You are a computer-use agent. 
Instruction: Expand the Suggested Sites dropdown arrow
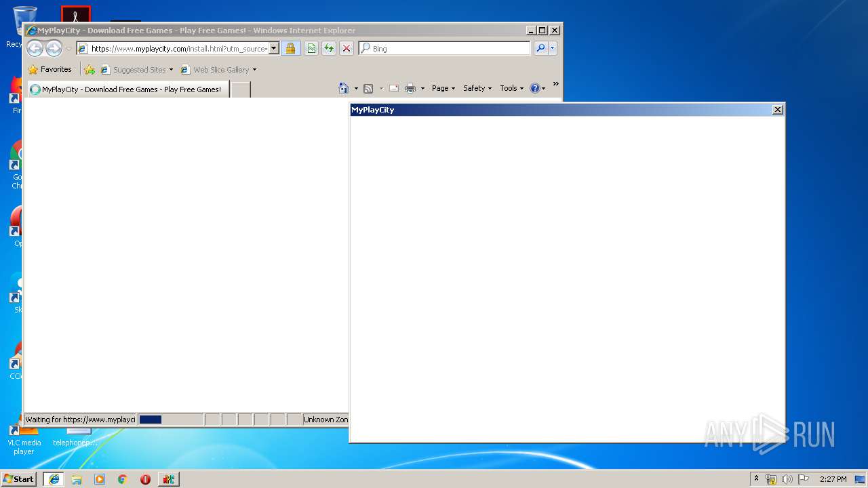point(171,70)
